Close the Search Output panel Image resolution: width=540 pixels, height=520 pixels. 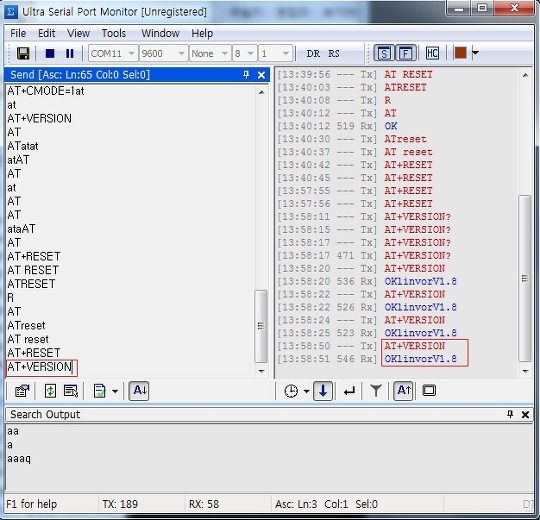(x=525, y=414)
